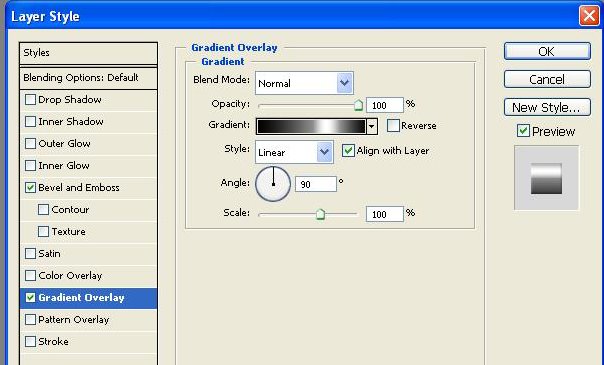Image resolution: width=604 pixels, height=365 pixels.
Task: Click the Opacity slider handle
Action: click(358, 105)
